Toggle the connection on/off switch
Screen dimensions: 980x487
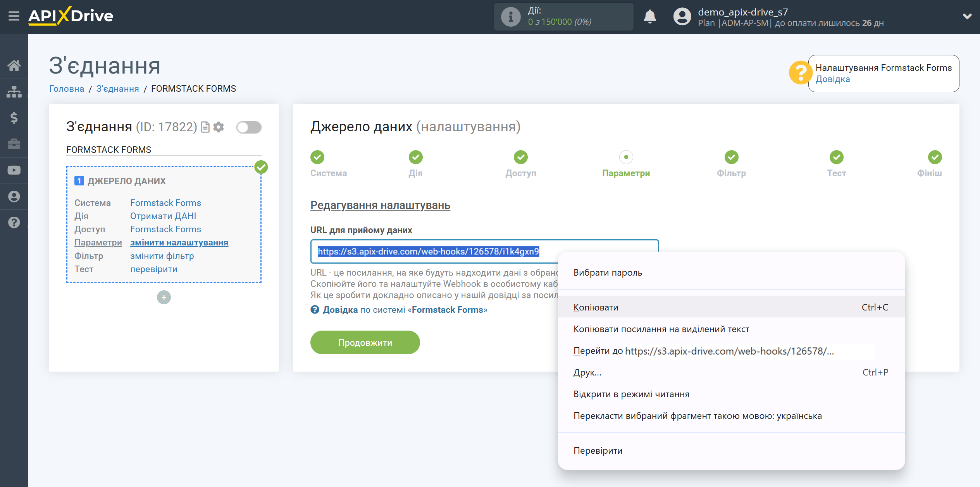click(x=249, y=127)
